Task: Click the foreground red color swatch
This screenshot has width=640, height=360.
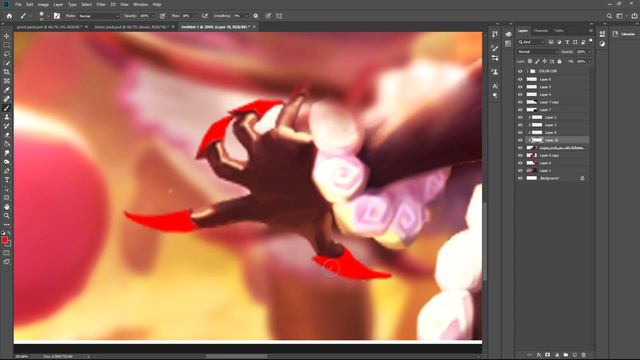Action: (4, 240)
